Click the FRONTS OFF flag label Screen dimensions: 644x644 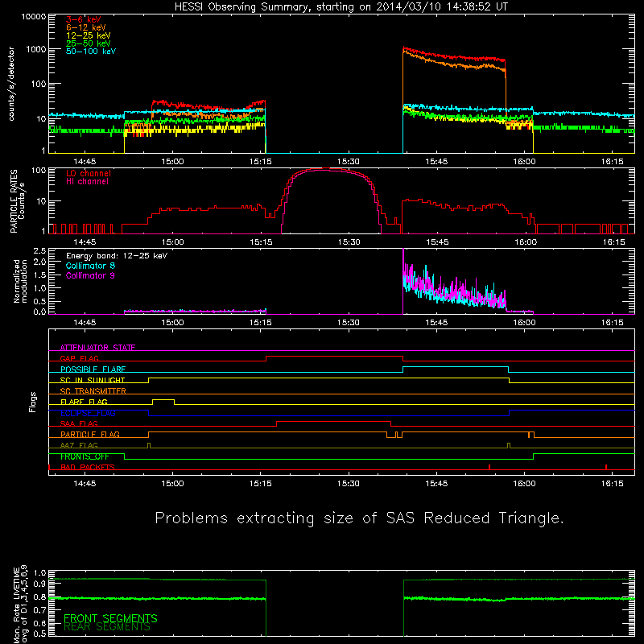(85, 456)
